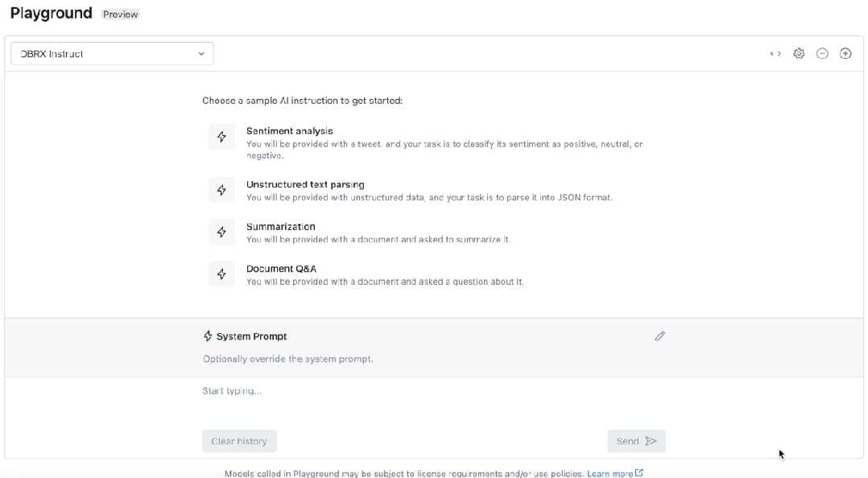The image size is (868, 478).
Task: Pick the Summarization sample instruction
Action: coord(281,227)
